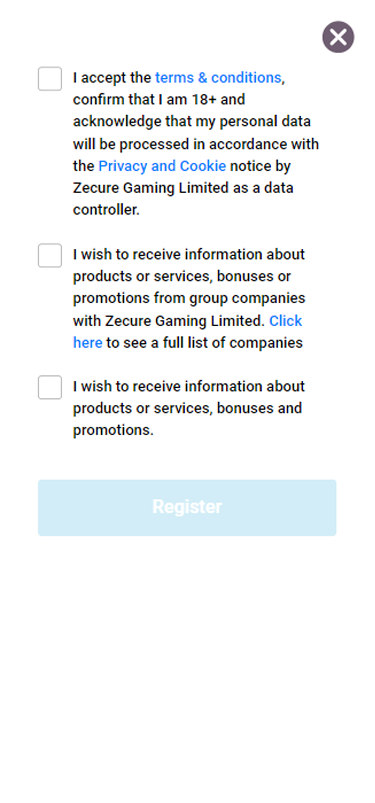Click 'with Zecure Gaming Limited.' text in second option
Screen dimensions: 375x803
point(169,321)
